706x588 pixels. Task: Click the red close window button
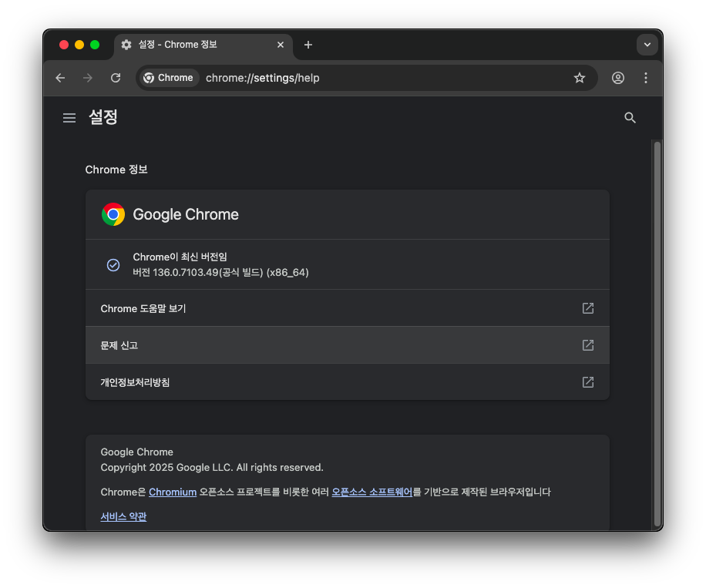tap(64, 45)
